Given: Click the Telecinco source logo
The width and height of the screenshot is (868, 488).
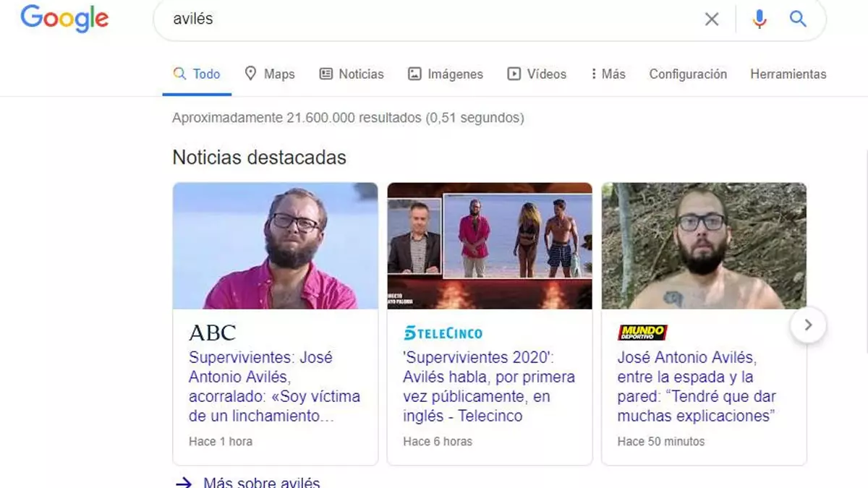Looking at the screenshot, I should 443,333.
